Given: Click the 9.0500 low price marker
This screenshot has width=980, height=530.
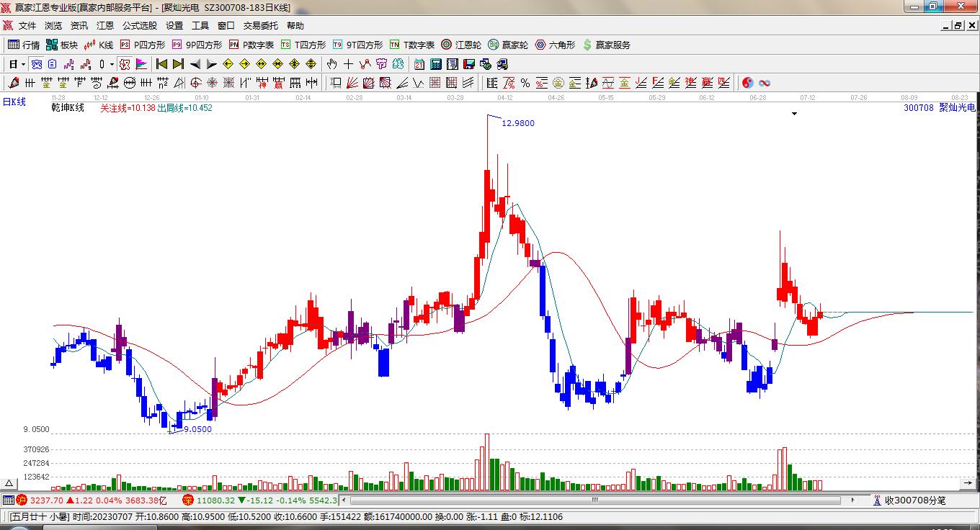Looking at the screenshot, I should point(198,429).
